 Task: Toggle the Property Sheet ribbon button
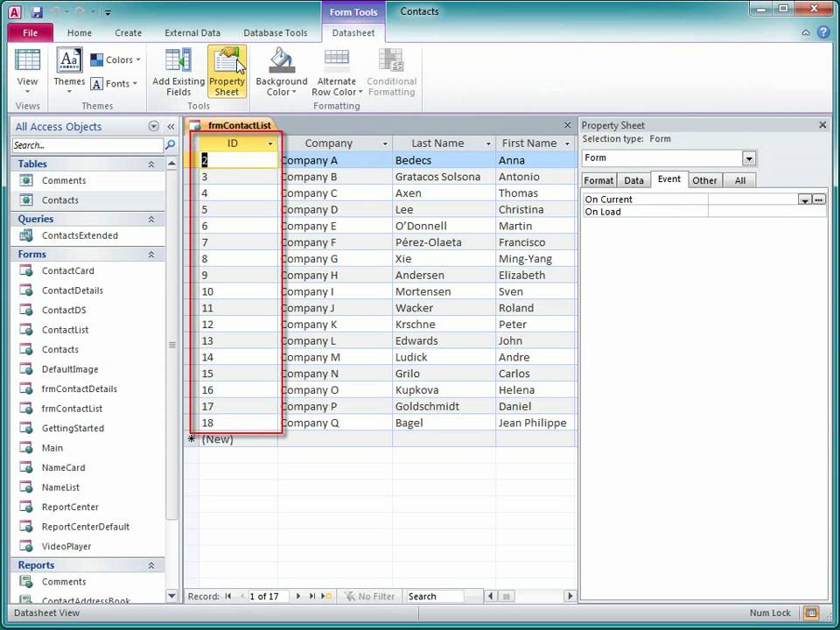(x=227, y=73)
